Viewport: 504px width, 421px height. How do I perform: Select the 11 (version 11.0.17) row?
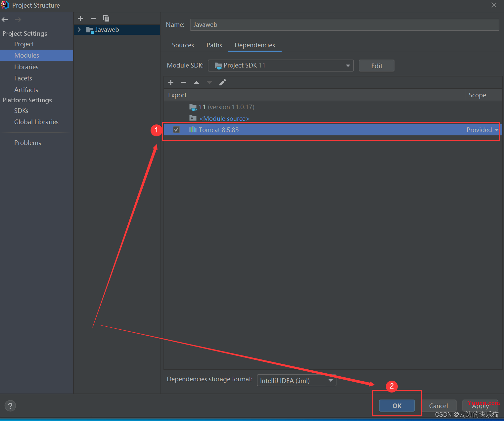click(333, 107)
